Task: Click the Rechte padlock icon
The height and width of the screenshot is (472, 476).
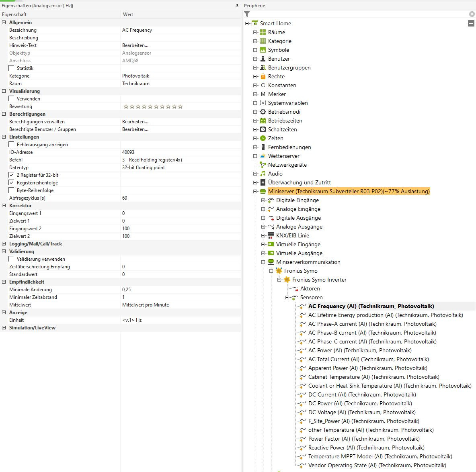Action: (263, 76)
